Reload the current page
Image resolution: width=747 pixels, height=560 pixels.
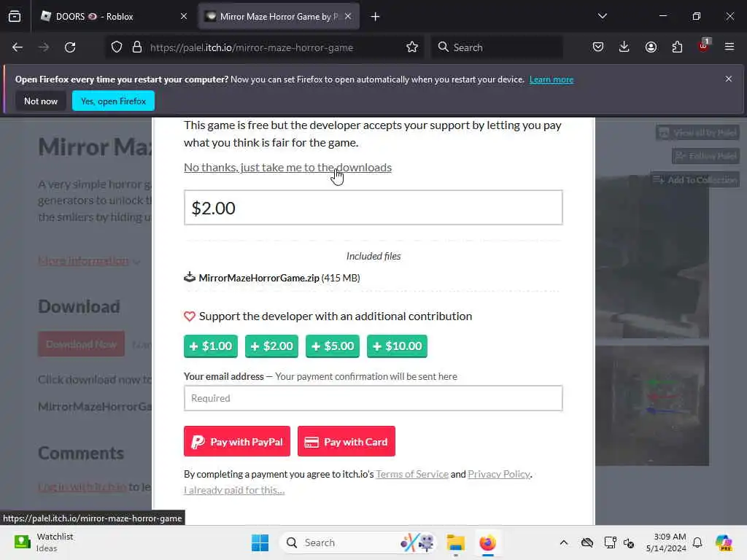pos(70,47)
